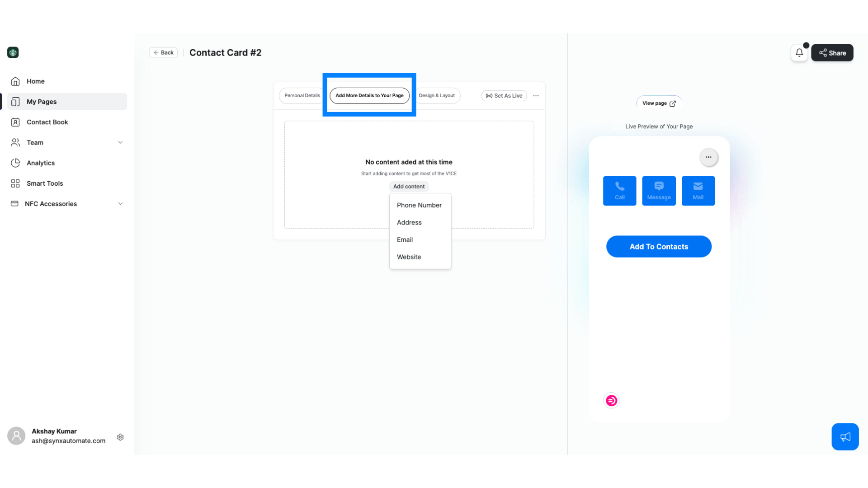Screen dimensions: 868x488
Task: Click the settings gear icon next to username
Action: click(x=120, y=437)
